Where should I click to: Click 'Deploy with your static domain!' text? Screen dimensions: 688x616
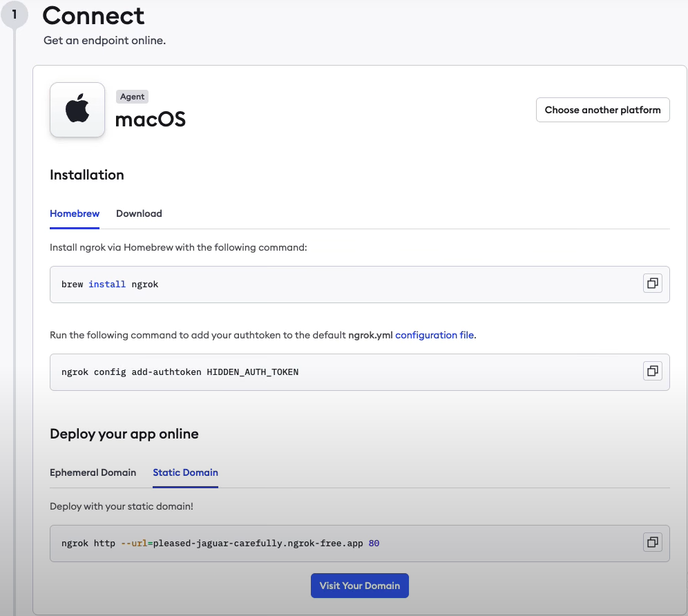pos(122,506)
